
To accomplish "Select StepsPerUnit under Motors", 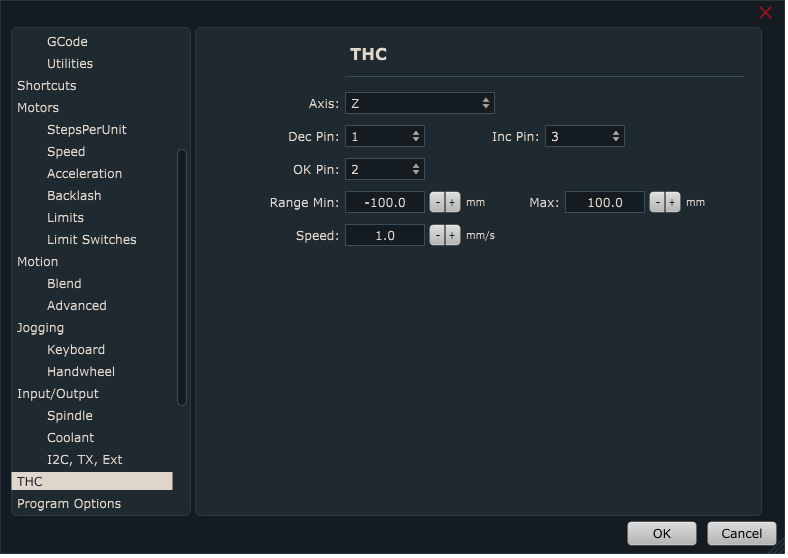I will pyautogui.click(x=86, y=130).
